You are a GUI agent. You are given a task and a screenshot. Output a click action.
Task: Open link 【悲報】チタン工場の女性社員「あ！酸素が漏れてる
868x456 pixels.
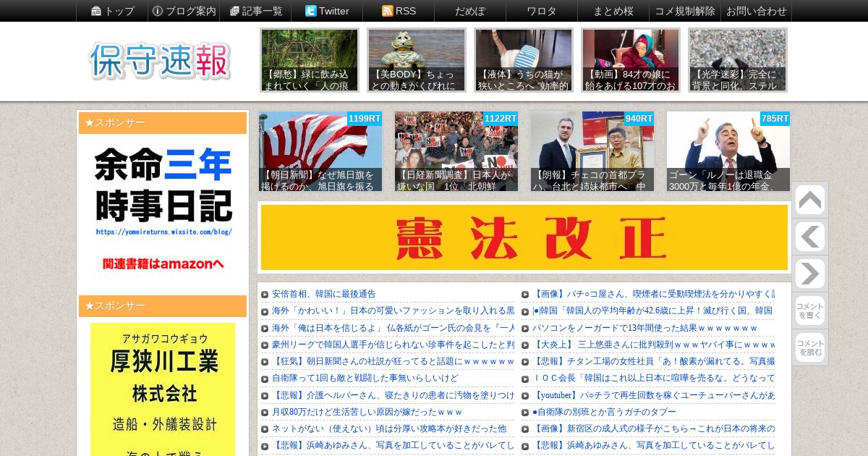[x=653, y=361]
